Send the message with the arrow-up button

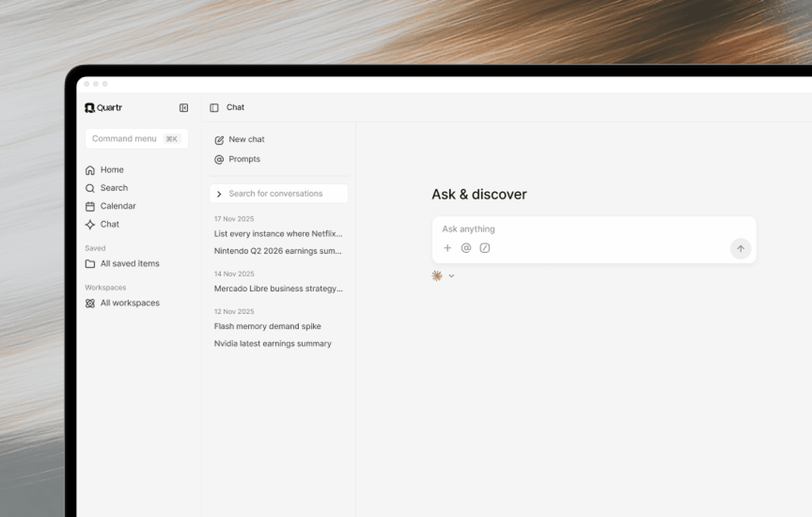tap(741, 249)
